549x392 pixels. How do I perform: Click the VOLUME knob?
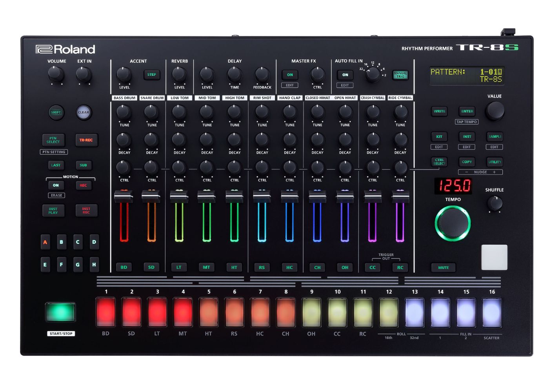point(56,74)
